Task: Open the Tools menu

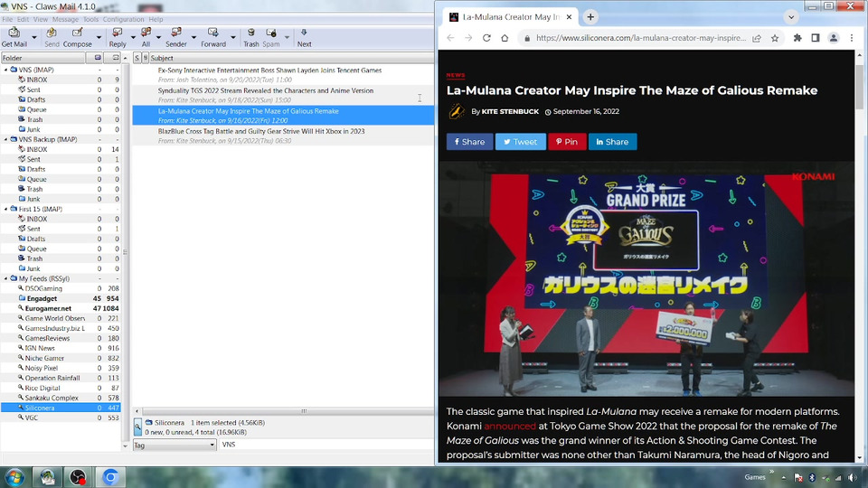Action: pyautogui.click(x=90, y=19)
